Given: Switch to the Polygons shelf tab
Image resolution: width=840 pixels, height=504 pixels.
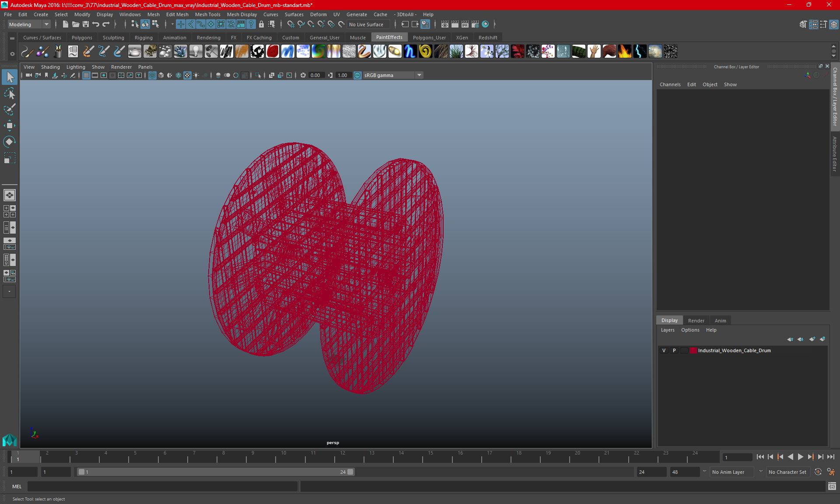Looking at the screenshot, I should tap(82, 38).
